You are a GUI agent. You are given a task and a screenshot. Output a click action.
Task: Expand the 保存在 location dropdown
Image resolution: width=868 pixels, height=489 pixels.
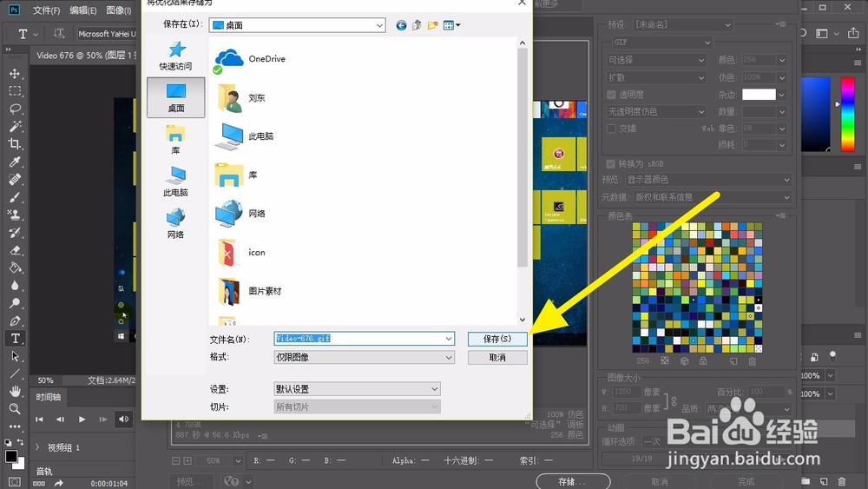point(379,25)
